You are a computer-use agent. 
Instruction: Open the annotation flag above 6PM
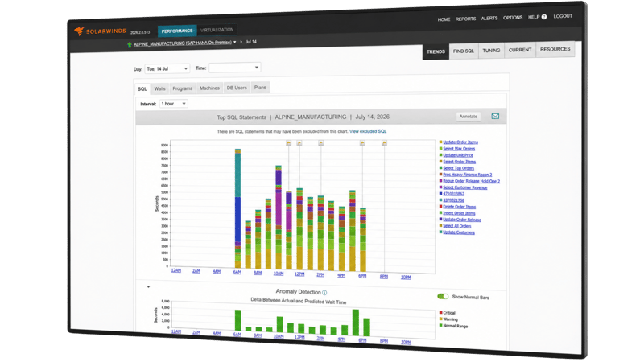point(362,143)
